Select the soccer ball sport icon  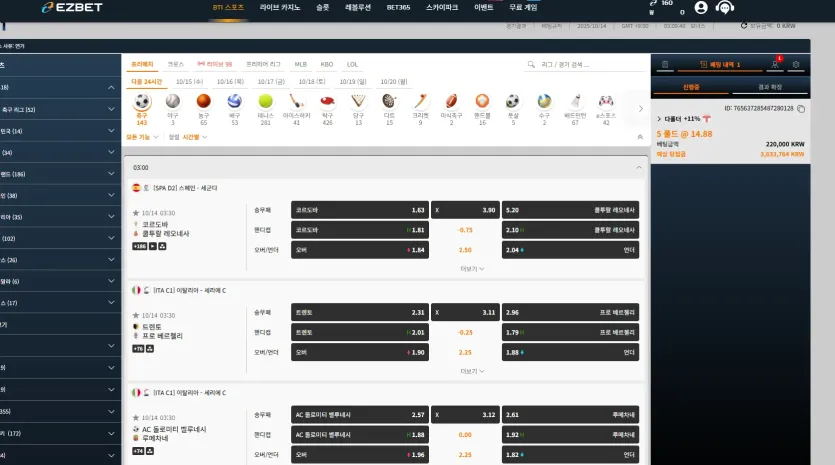pos(142,101)
